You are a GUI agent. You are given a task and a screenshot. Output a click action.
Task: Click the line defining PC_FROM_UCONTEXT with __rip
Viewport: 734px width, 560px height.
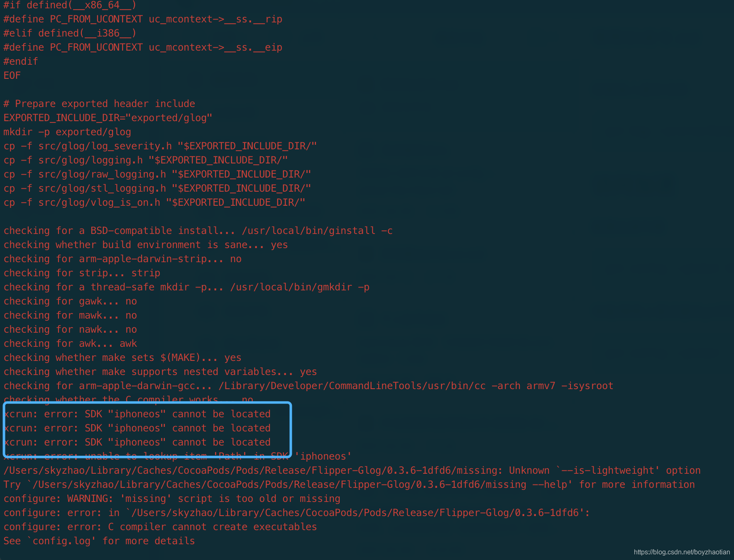tap(143, 19)
